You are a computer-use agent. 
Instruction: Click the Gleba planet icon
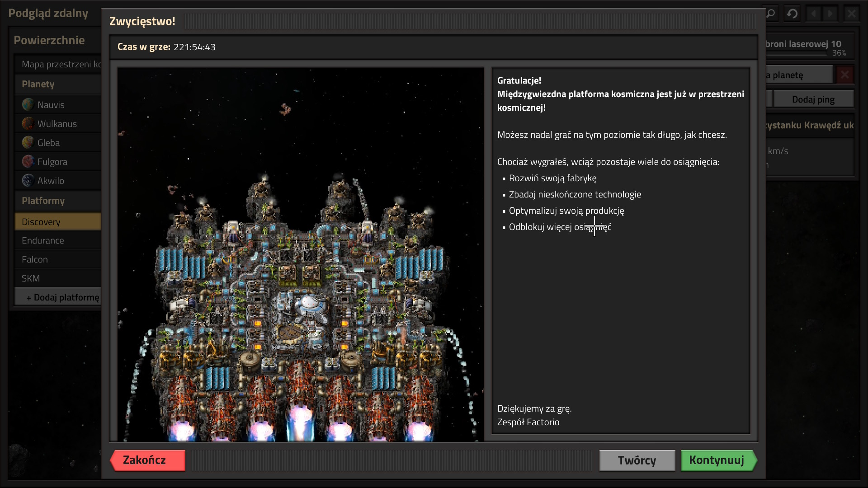(x=28, y=143)
